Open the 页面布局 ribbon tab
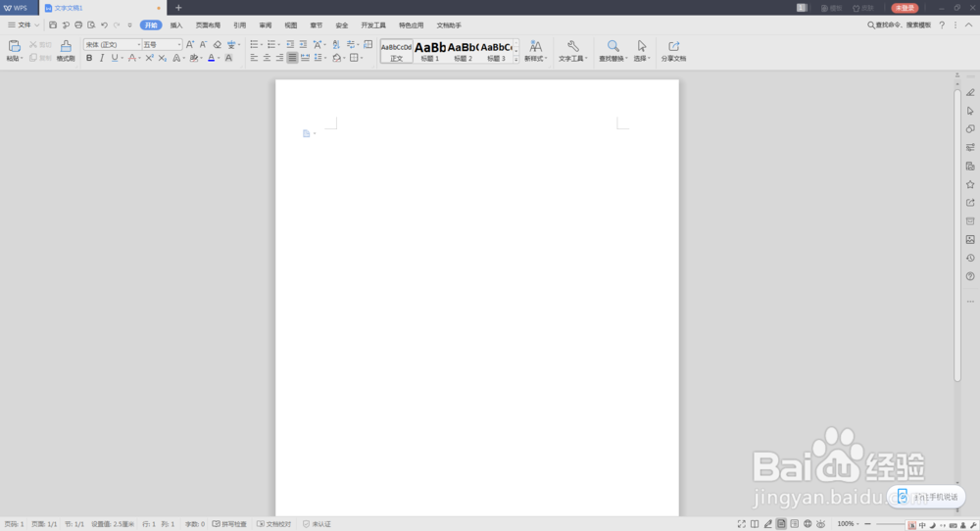Screen dimensions: 980x531 tap(208, 25)
